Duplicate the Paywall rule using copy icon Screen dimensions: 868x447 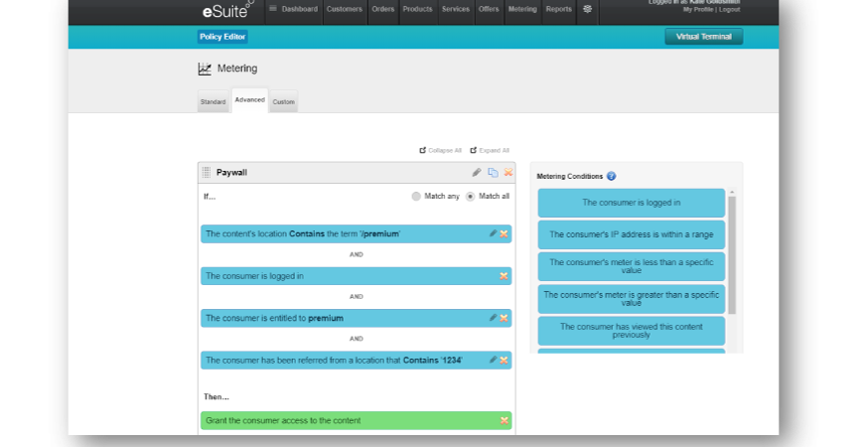(x=493, y=173)
